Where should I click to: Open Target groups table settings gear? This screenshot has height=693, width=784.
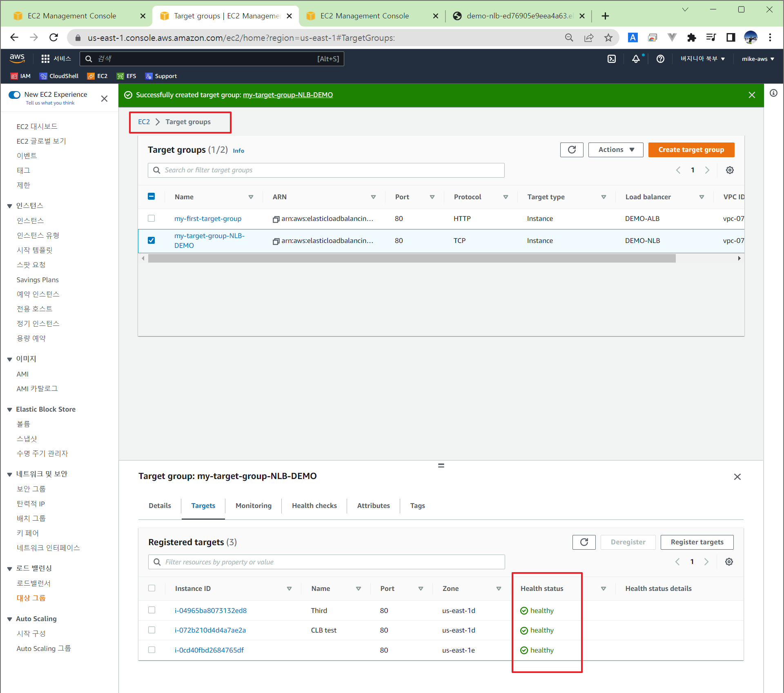coord(729,170)
